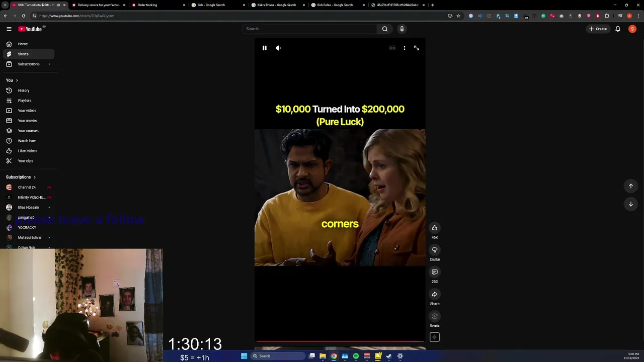644x362 pixels.
Task: Open Spotify from taskbar
Action: (x=356, y=356)
